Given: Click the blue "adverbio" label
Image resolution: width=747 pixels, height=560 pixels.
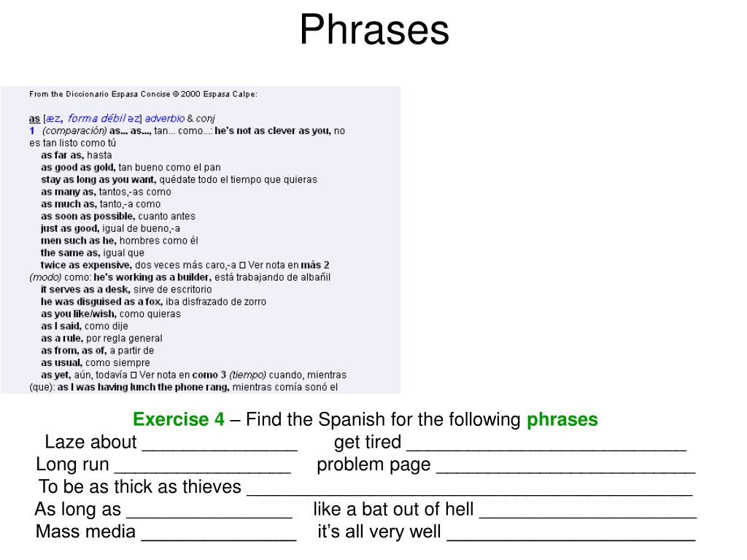Looking at the screenshot, I should click(165, 119).
